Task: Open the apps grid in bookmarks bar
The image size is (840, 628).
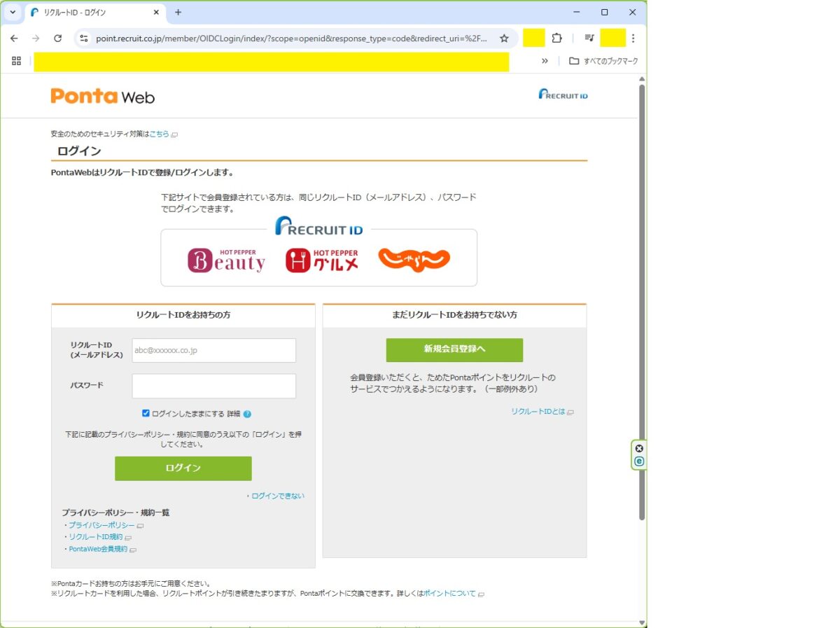Action: pyautogui.click(x=17, y=61)
